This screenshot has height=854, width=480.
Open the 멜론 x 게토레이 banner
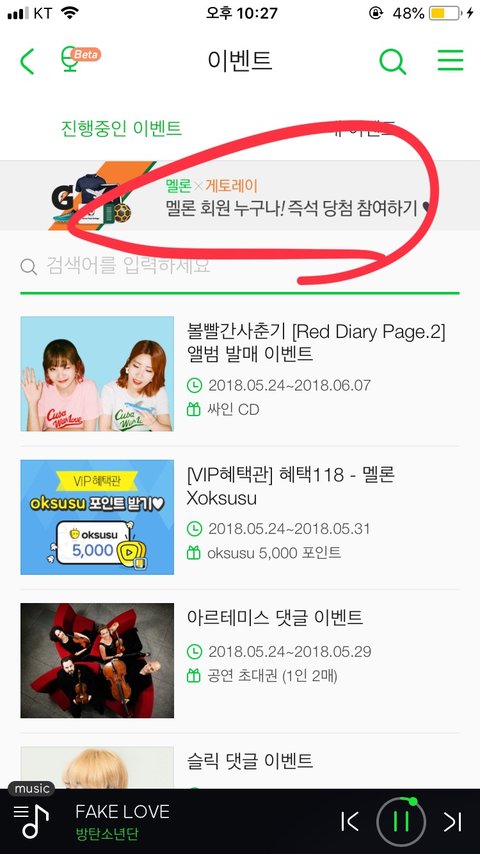[x=240, y=196]
